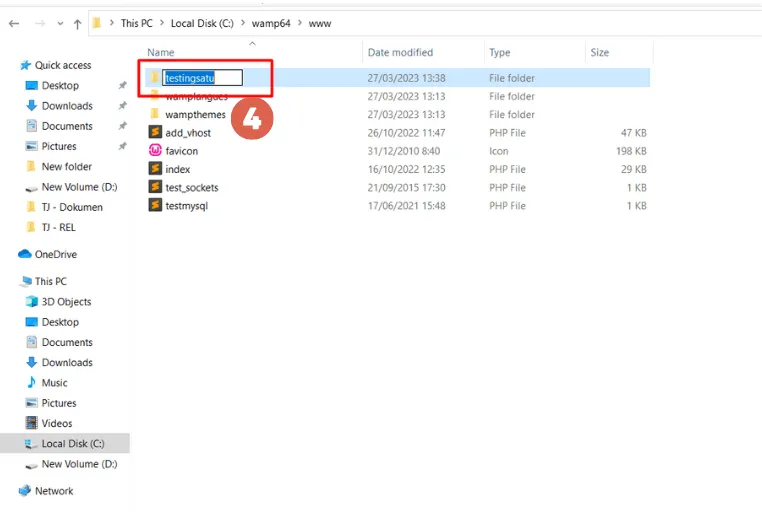Sort by Date modified column header
This screenshot has width=762, height=512.
coord(400,52)
